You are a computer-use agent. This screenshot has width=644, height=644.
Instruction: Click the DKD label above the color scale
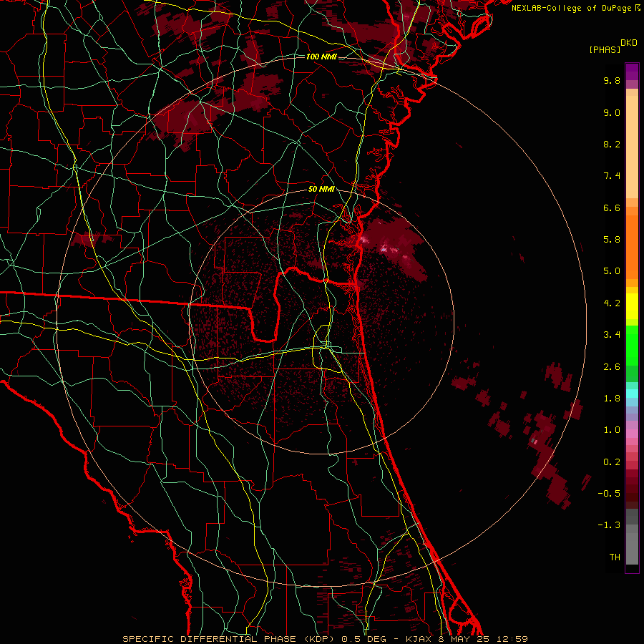[x=629, y=43]
